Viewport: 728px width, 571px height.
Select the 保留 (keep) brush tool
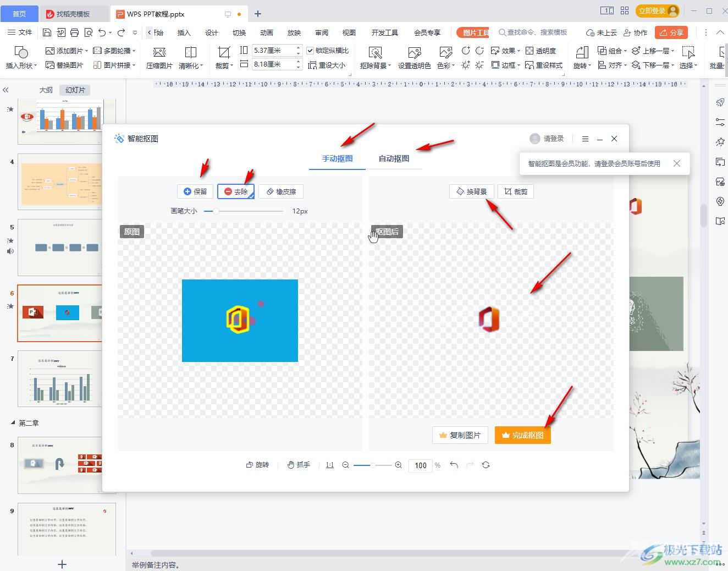coord(195,191)
